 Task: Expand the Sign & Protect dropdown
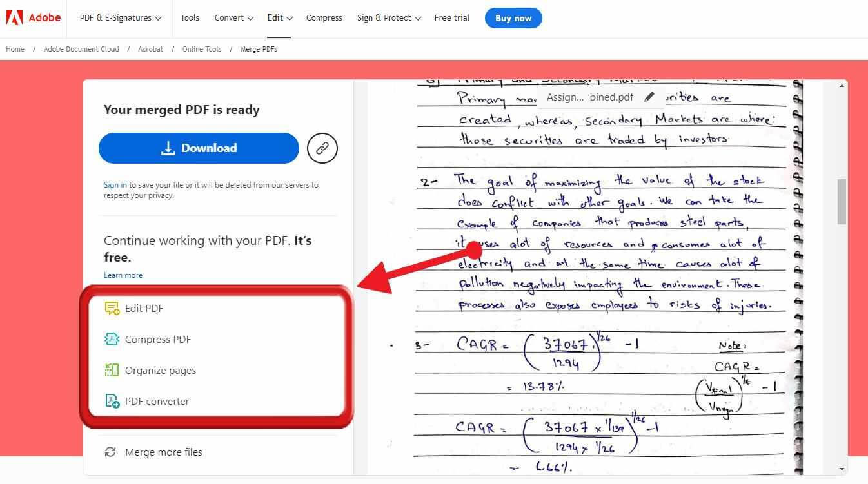pyautogui.click(x=388, y=17)
